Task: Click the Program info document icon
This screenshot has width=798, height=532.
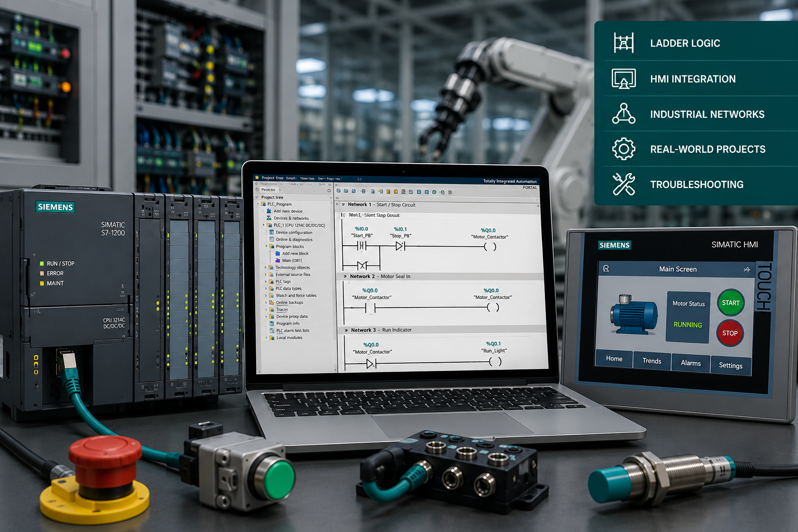Action: pyautogui.click(x=272, y=323)
